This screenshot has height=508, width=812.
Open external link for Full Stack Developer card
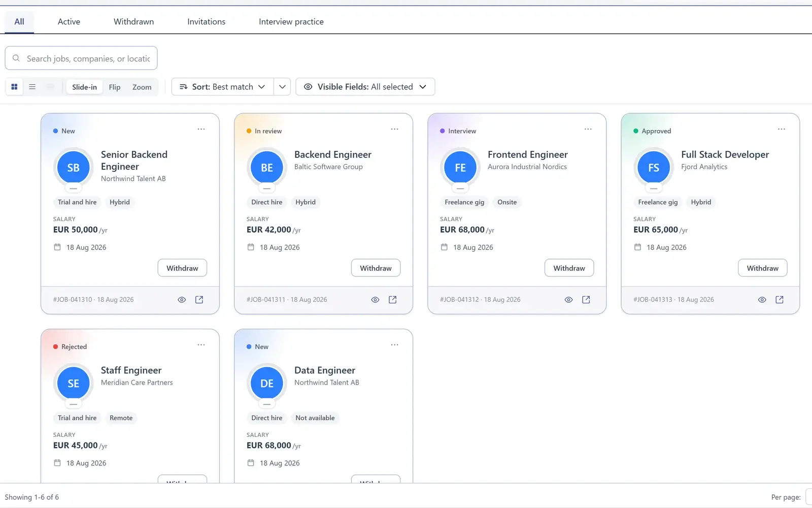pyautogui.click(x=779, y=300)
